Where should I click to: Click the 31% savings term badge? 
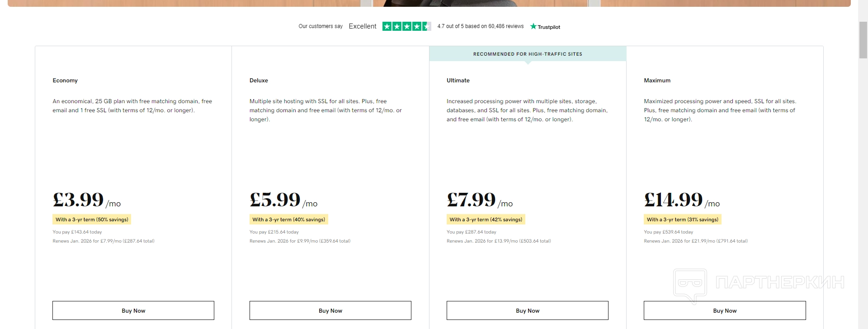click(x=682, y=219)
